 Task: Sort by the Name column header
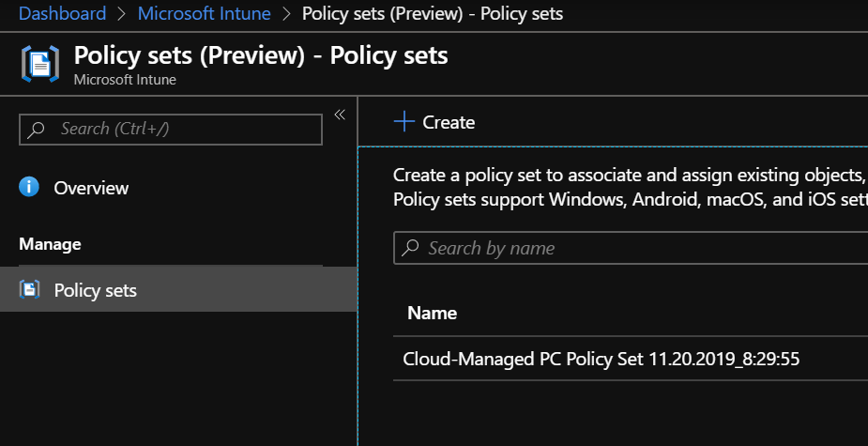pyautogui.click(x=432, y=314)
